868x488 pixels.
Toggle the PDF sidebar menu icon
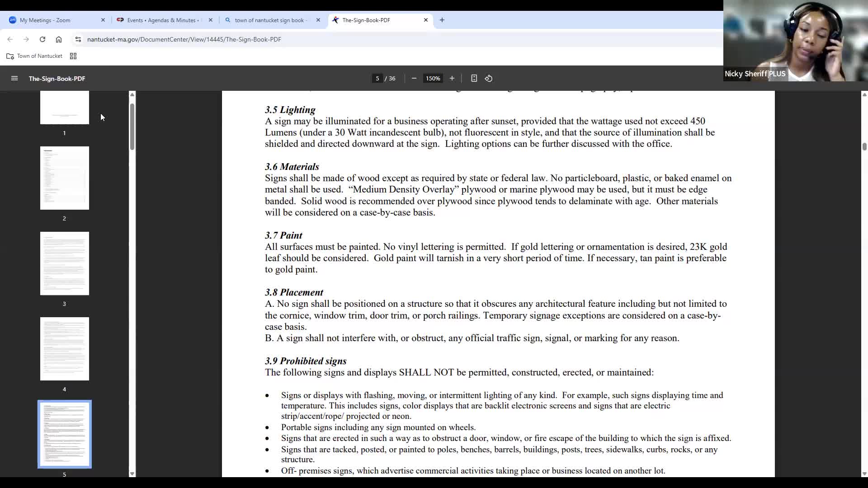tap(14, 79)
